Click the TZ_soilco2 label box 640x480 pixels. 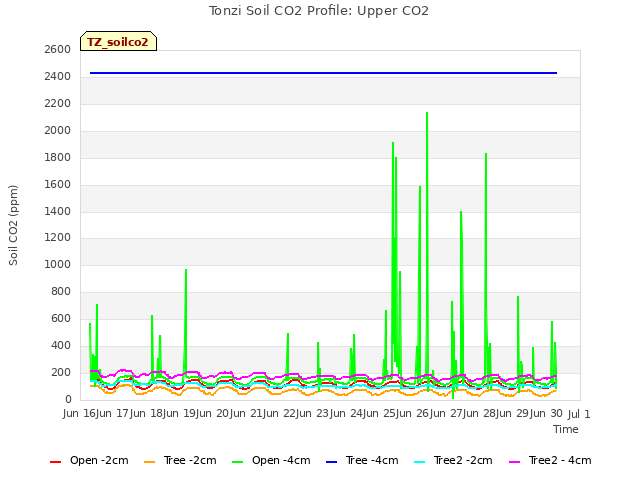pos(118,41)
